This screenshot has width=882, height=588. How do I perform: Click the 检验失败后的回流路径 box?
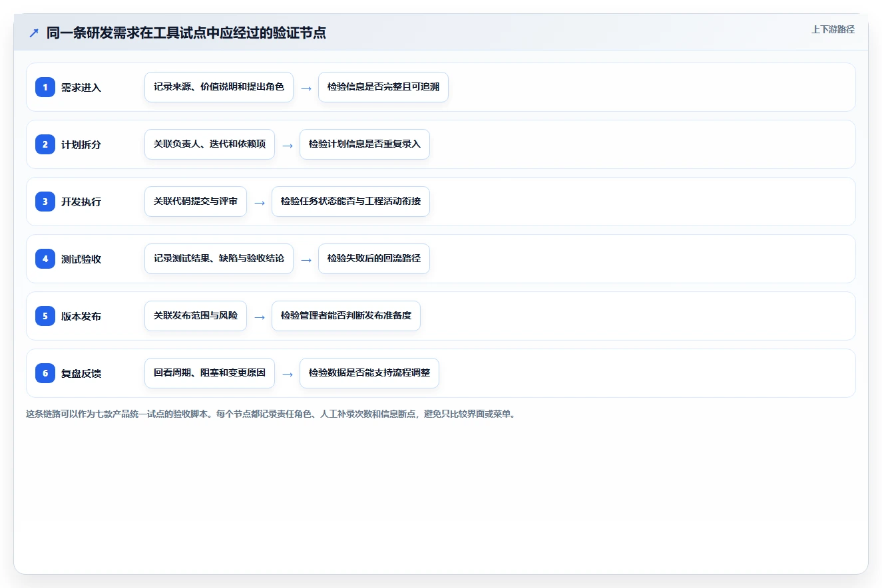[x=374, y=259]
